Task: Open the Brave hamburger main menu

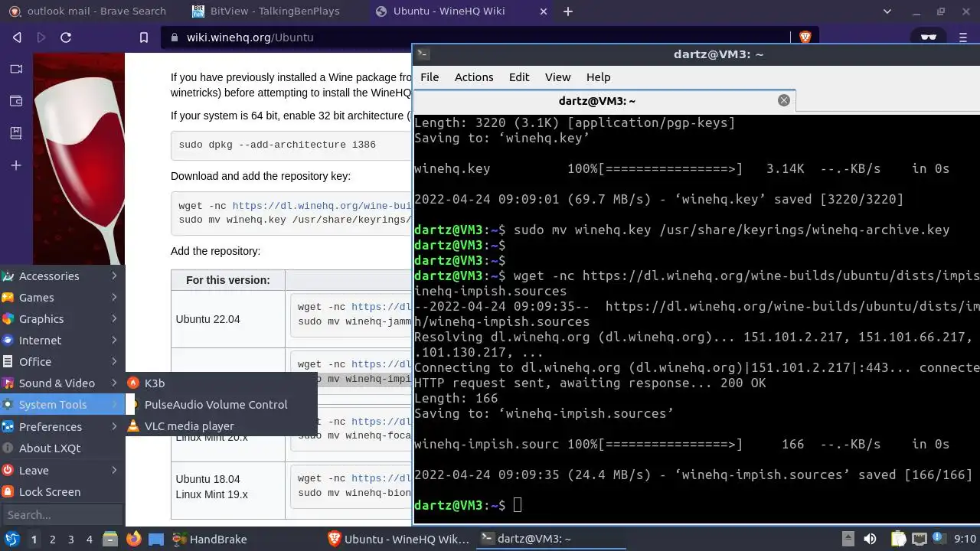Action: click(964, 37)
